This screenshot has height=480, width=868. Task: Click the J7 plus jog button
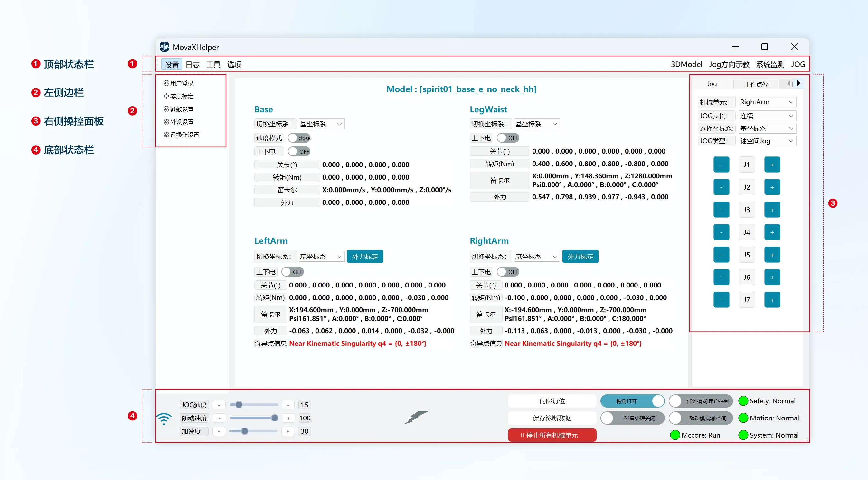coord(772,300)
